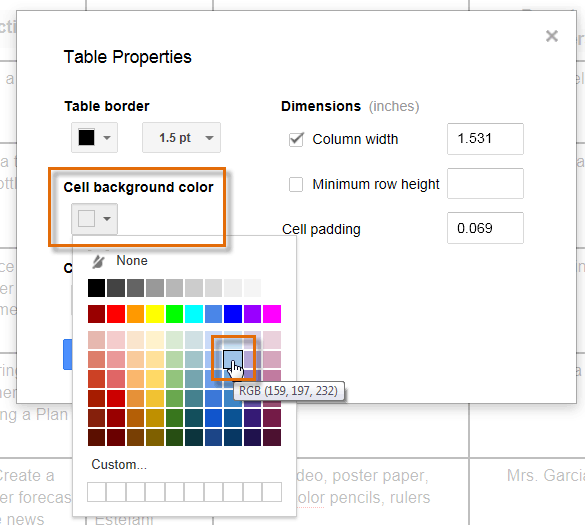Click the Custom... color option

[x=119, y=465]
